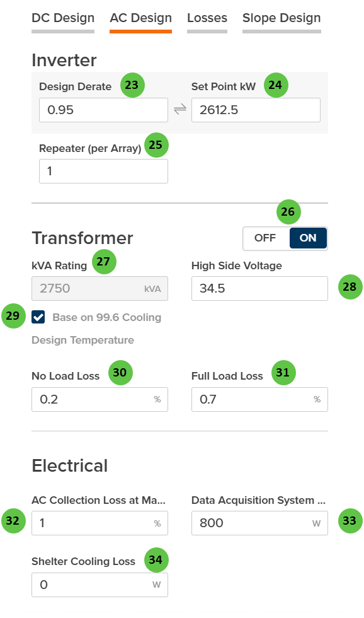
Task: Click the High Side Voltage field
Action: (259, 288)
